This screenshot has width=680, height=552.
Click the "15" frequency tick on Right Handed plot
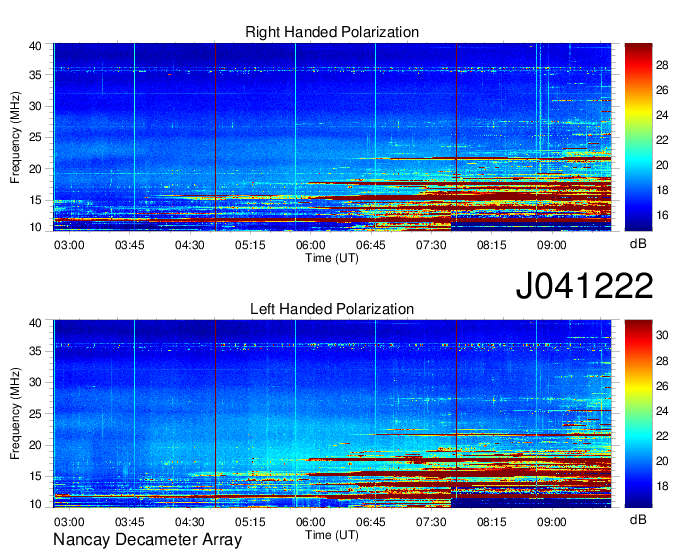click(35, 200)
